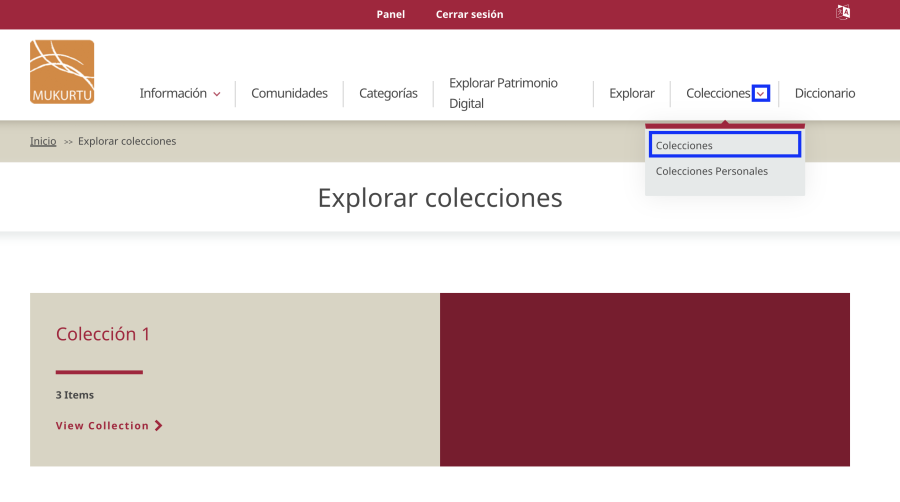Click Cerrar sesión to log out

click(469, 14)
